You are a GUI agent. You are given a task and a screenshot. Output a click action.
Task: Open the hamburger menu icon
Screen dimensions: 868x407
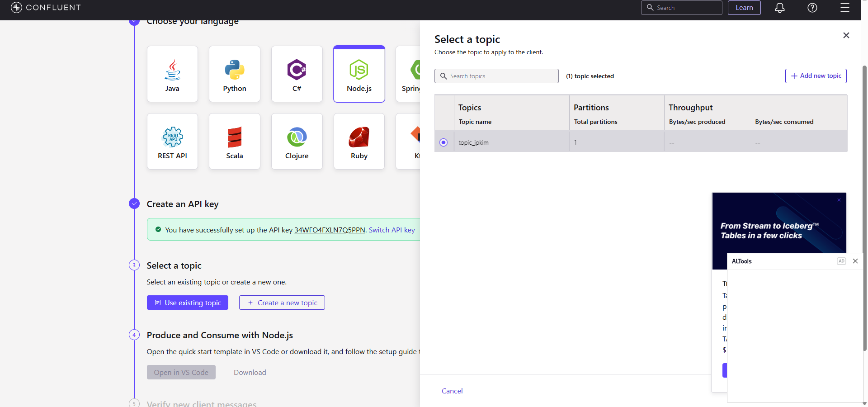844,8
